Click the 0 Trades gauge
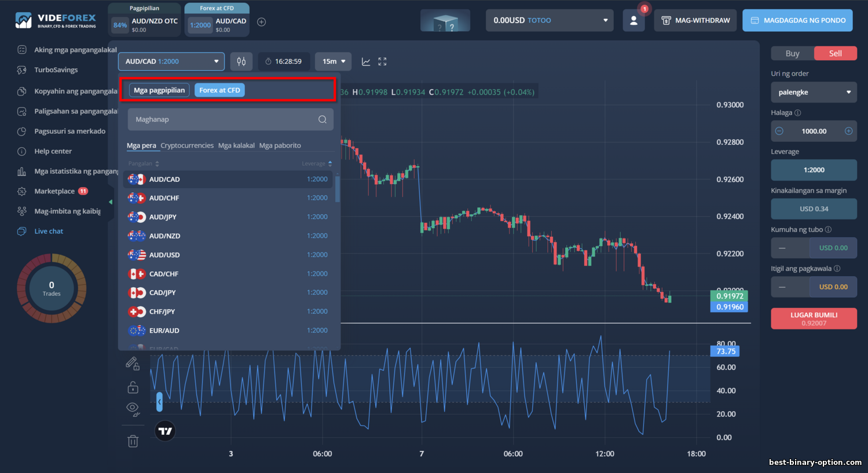Image resolution: width=868 pixels, height=473 pixels. click(x=52, y=288)
